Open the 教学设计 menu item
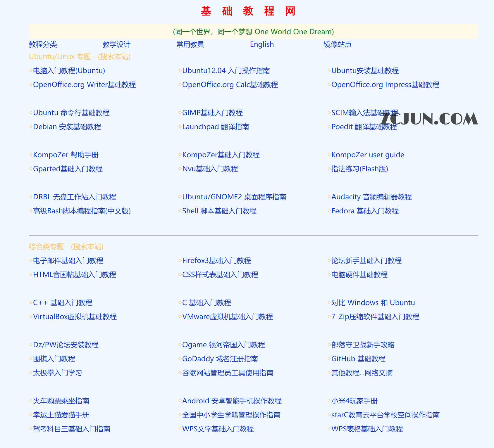The height and width of the screenshot is (448, 494). [116, 44]
